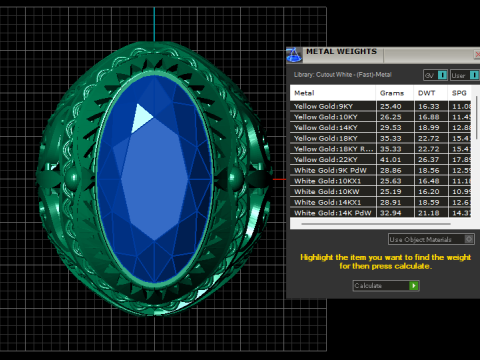Click the Library: Cutout White label
The height and width of the screenshot is (360, 480).
(343, 75)
